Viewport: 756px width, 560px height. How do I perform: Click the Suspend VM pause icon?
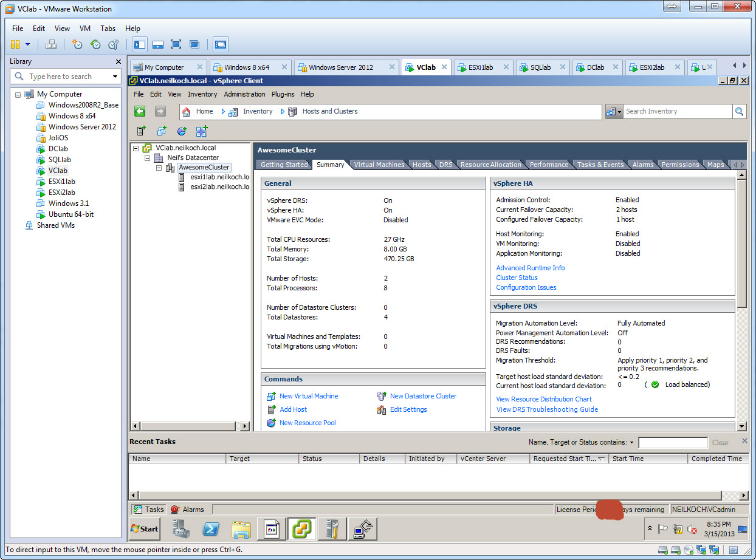(x=15, y=44)
